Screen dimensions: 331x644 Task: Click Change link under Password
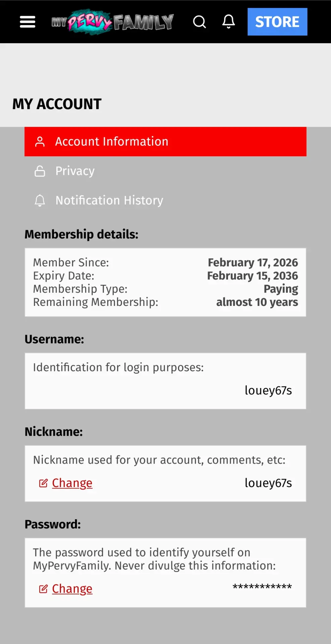click(x=72, y=589)
